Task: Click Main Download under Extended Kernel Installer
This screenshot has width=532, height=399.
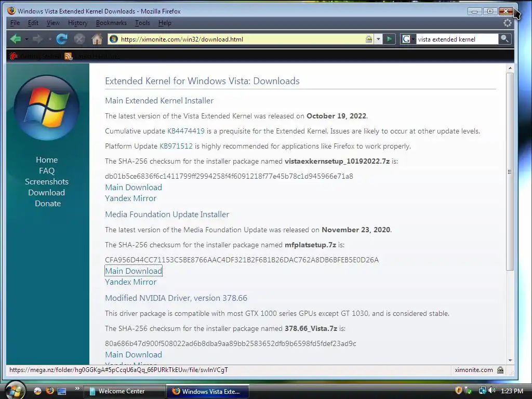Action: tap(134, 187)
